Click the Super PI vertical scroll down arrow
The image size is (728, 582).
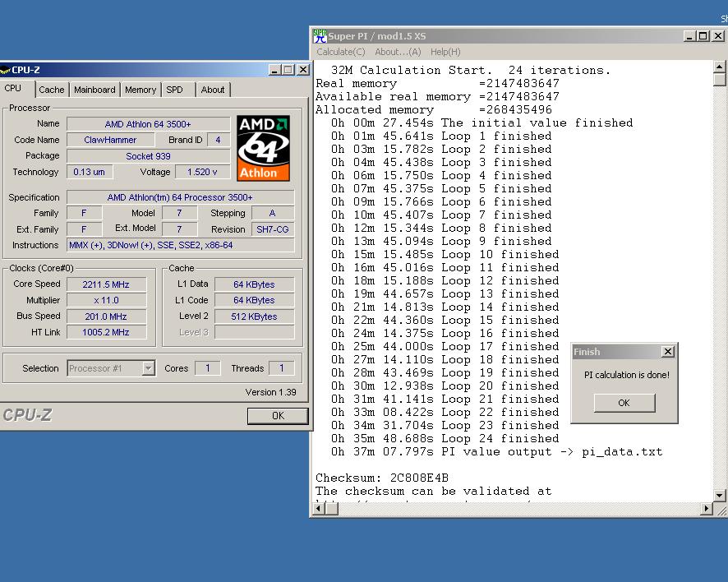pos(719,495)
